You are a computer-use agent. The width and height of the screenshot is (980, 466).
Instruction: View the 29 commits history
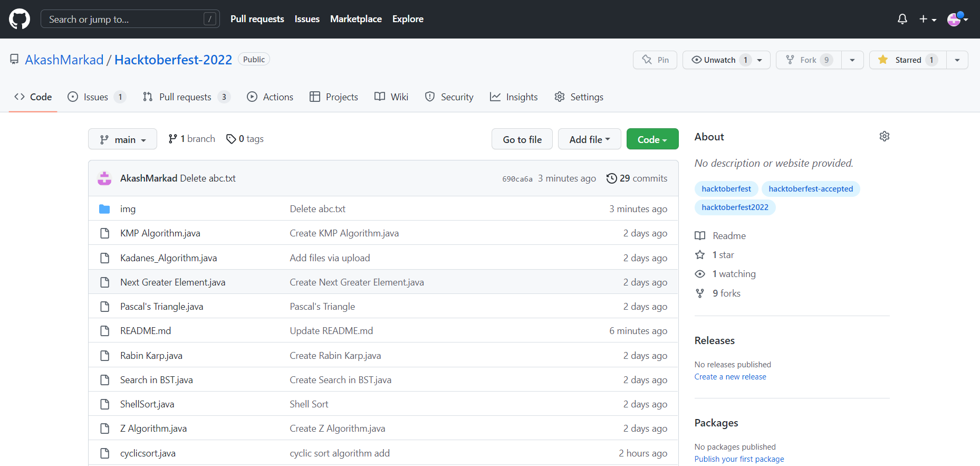(x=637, y=178)
